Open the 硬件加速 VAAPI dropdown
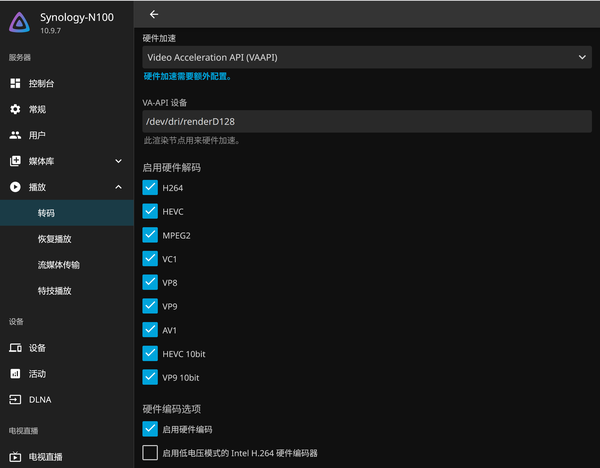This screenshot has height=468, width=600. (x=367, y=57)
